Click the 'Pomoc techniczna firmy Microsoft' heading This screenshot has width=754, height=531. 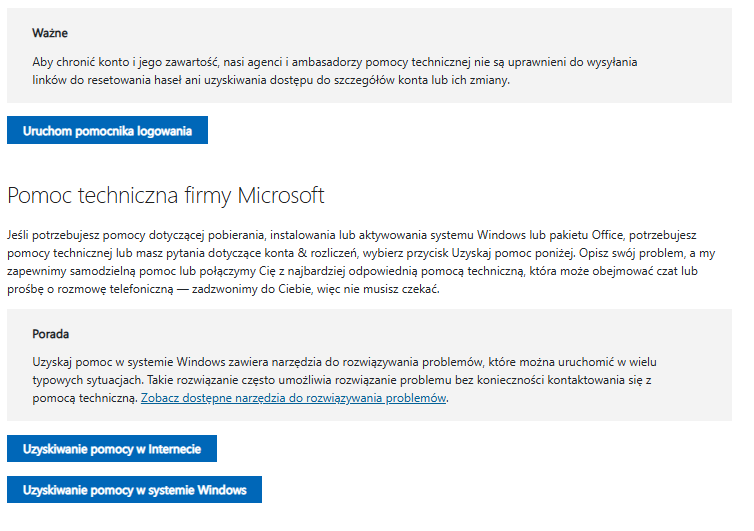click(x=166, y=196)
